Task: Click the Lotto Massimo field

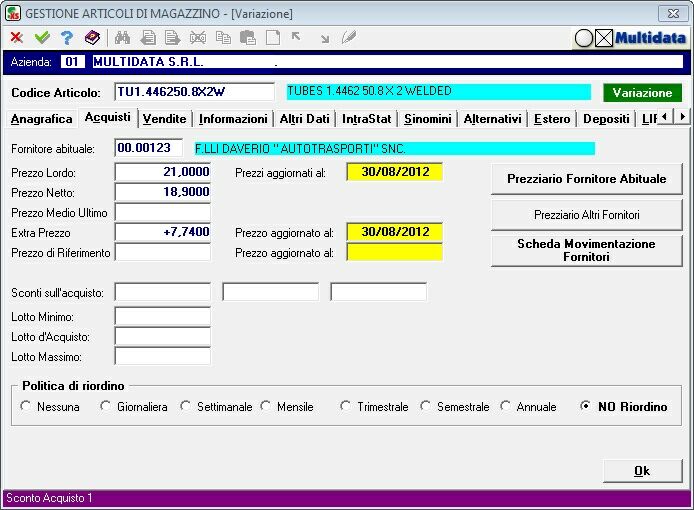Action: tap(162, 356)
